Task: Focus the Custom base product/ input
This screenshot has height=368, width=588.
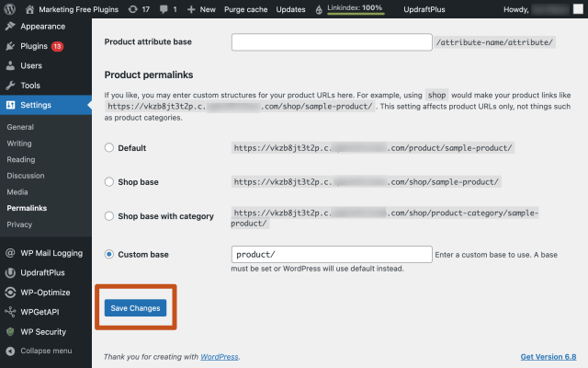Action: (x=332, y=254)
